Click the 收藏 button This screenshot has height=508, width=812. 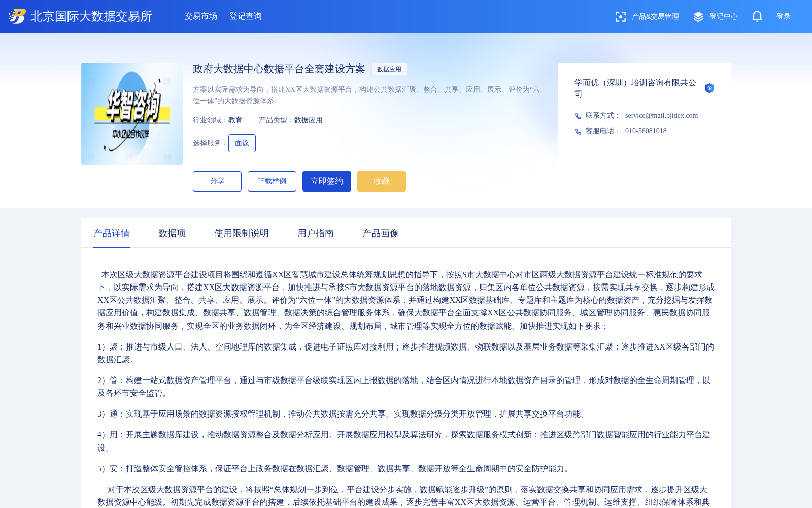(x=382, y=181)
